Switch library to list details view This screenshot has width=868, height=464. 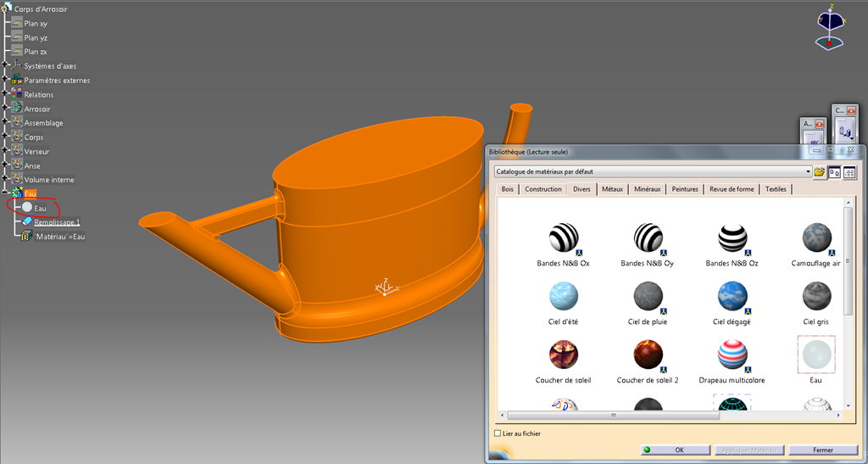[849, 172]
